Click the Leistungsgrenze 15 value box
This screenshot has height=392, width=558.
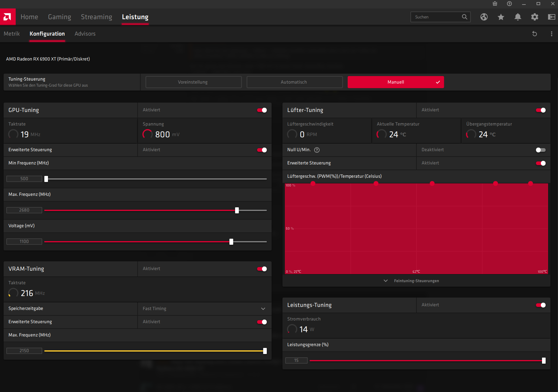[x=296, y=361]
